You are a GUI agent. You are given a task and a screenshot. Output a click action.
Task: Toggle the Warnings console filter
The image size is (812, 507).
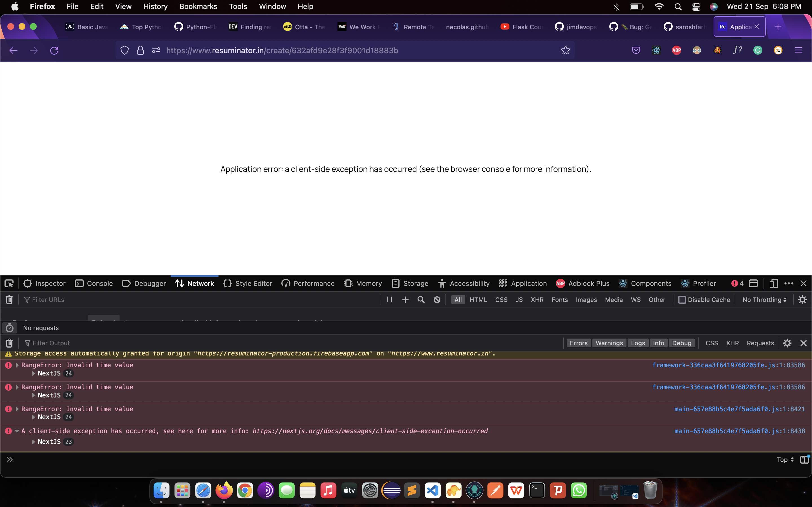[x=609, y=343]
